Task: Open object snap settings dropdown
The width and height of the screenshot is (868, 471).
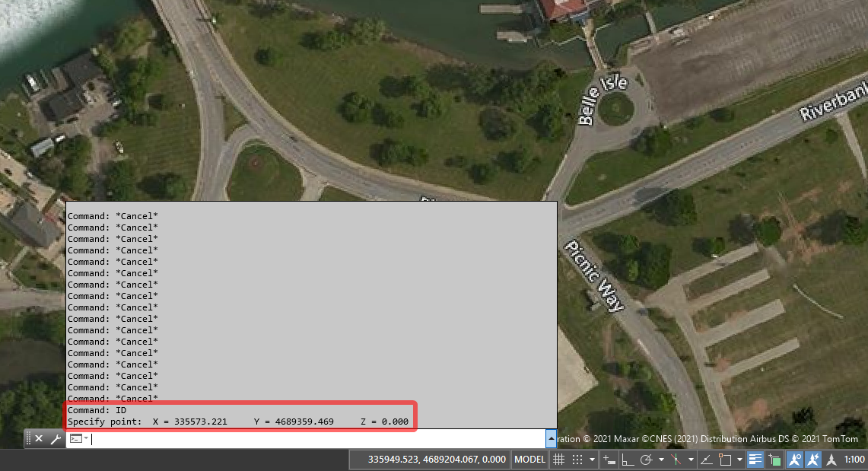Action: [739, 460]
